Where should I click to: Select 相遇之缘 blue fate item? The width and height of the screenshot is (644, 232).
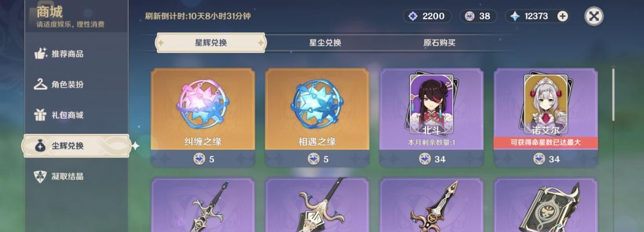tap(317, 117)
